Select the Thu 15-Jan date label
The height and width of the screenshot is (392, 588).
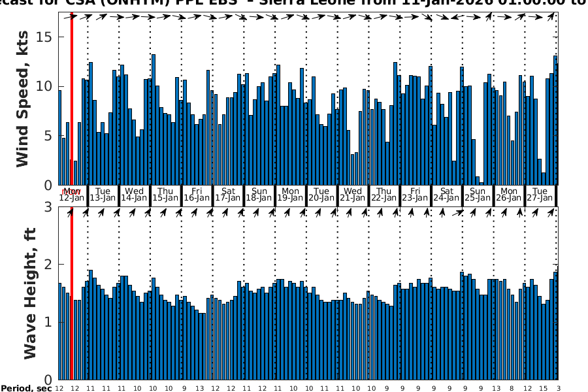[165, 195]
